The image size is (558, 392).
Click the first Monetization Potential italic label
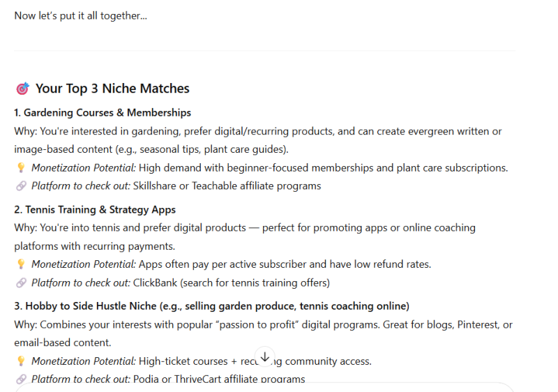84,167
